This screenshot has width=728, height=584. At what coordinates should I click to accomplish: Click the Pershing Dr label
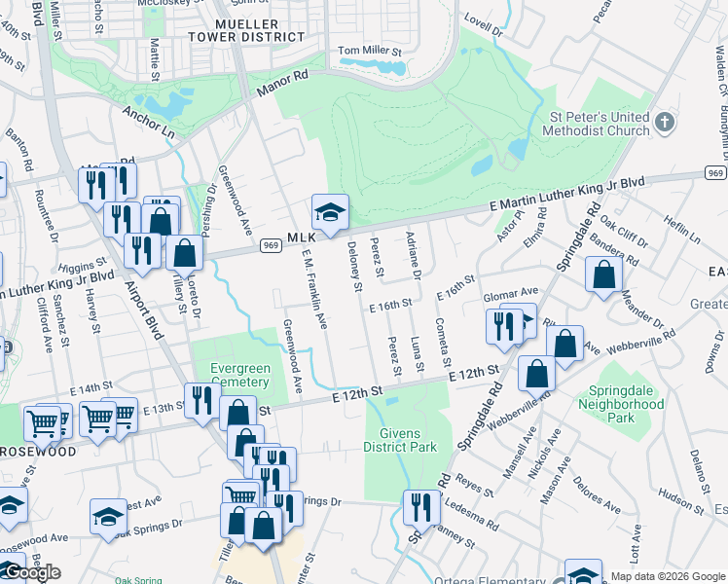tap(209, 210)
